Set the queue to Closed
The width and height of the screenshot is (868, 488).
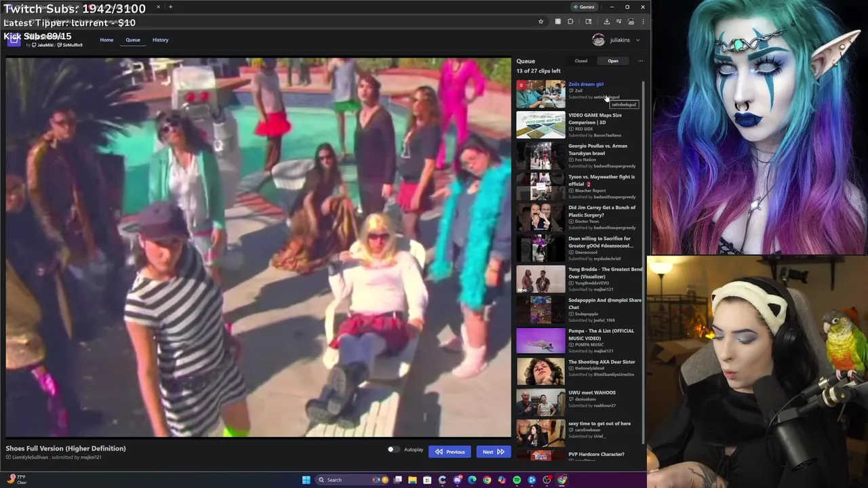pos(581,61)
